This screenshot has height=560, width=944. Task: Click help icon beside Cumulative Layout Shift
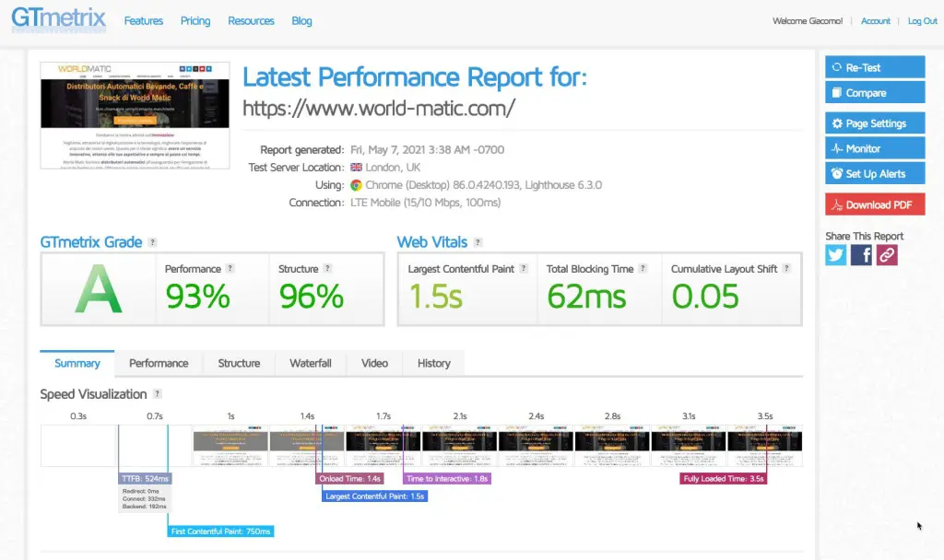coord(786,268)
